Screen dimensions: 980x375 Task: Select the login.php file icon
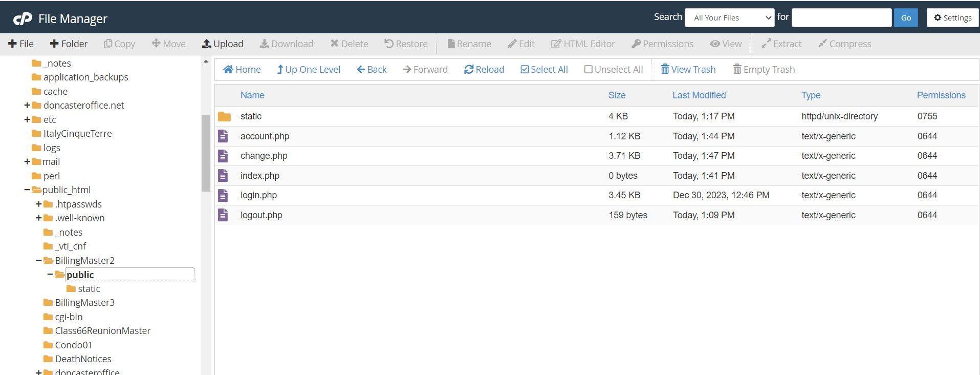(x=223, y=195)
